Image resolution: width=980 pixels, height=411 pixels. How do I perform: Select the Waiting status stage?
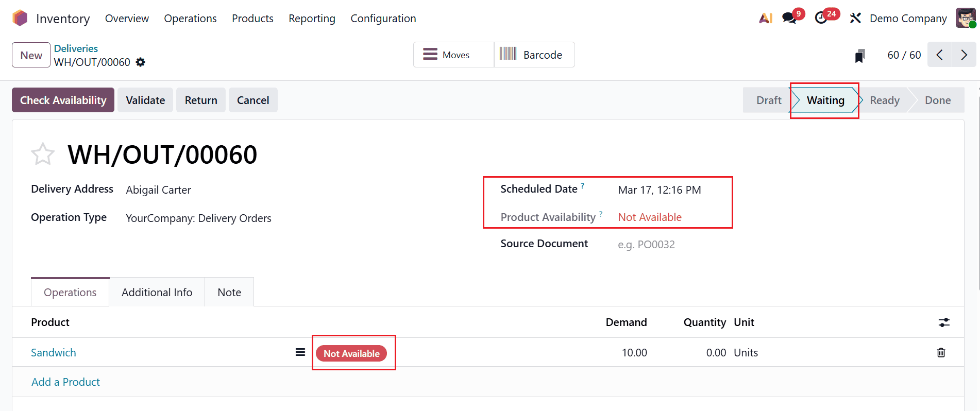825,100
